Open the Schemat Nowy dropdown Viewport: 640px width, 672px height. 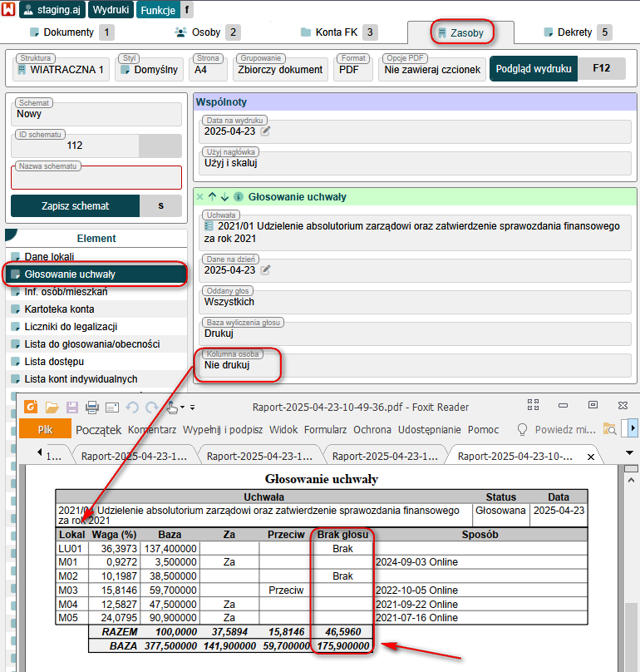click(96, 114)
